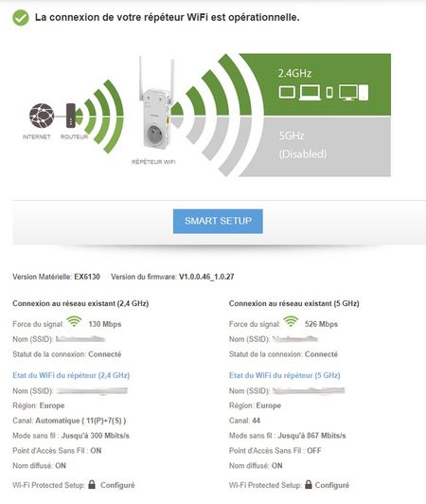Click the tablet icon in 2.4GHz panel
The width and height of the screenshot is (426, 504).
click(287, 93)
